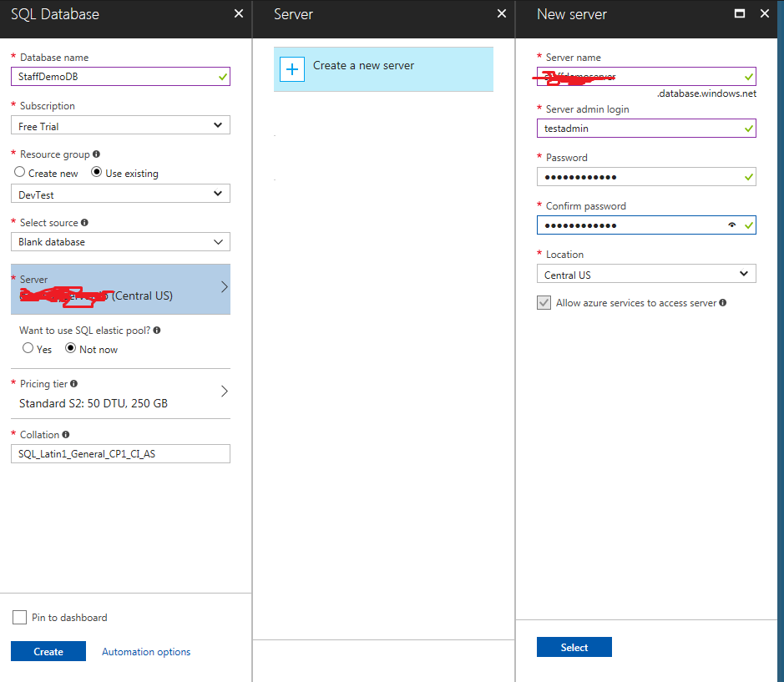Click the plus icon for creating new server
Screen dimensions: 784x682
tap(292, 69)
